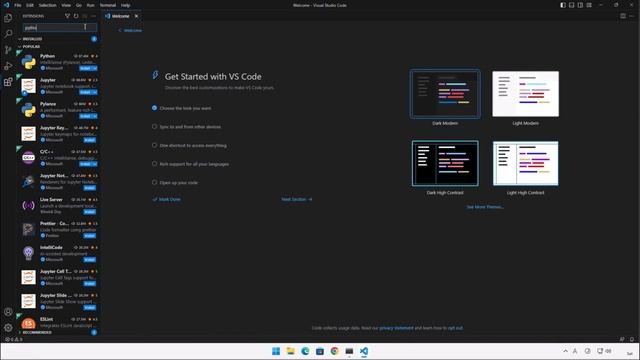
Task: Toggle primary side bar layout icon
Action: [x=563, y=5]
